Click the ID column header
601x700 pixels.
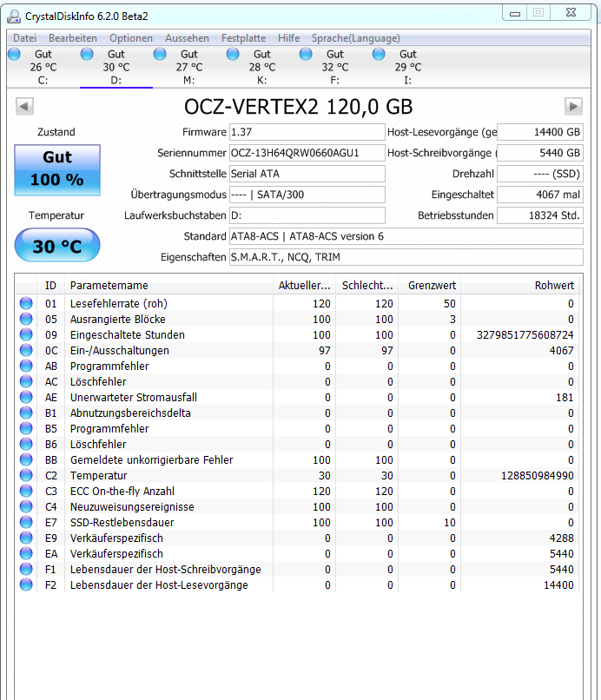pos(51,285)
